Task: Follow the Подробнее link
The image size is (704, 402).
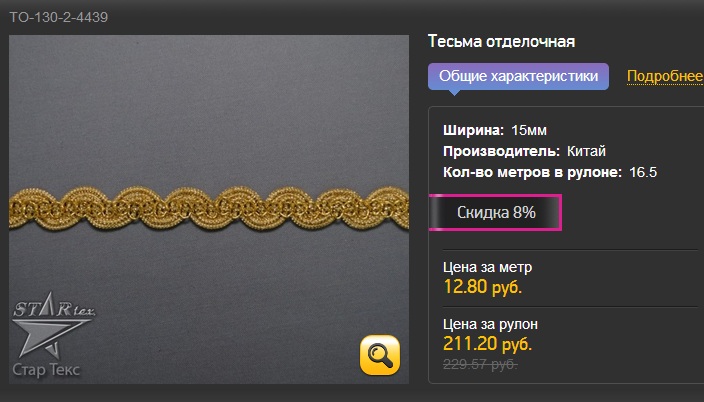Action: (665, 76)
